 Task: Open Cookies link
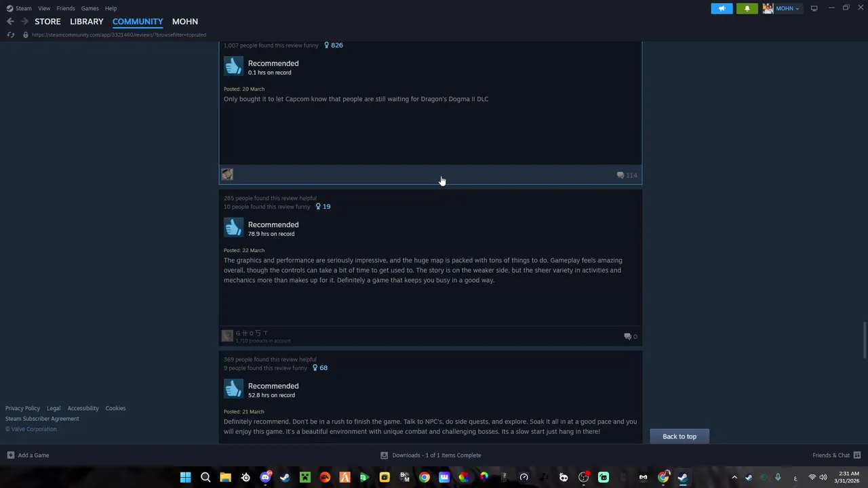115,408
